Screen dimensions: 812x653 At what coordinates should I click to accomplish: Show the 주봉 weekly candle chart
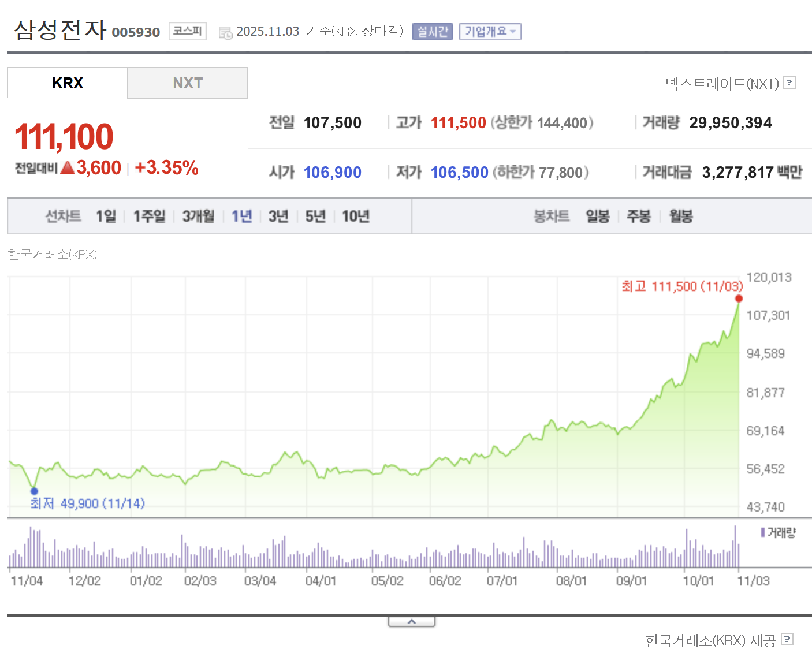(x=639, y=217)
